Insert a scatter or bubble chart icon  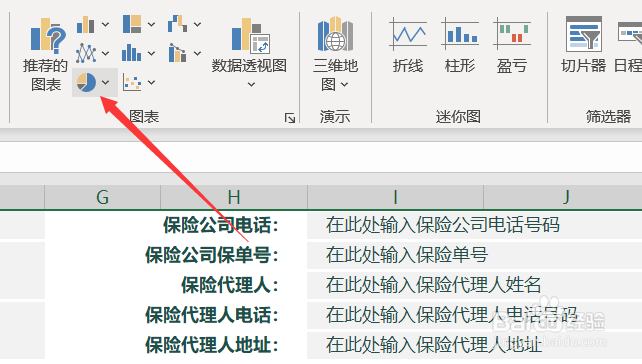(x=132, y=82)
